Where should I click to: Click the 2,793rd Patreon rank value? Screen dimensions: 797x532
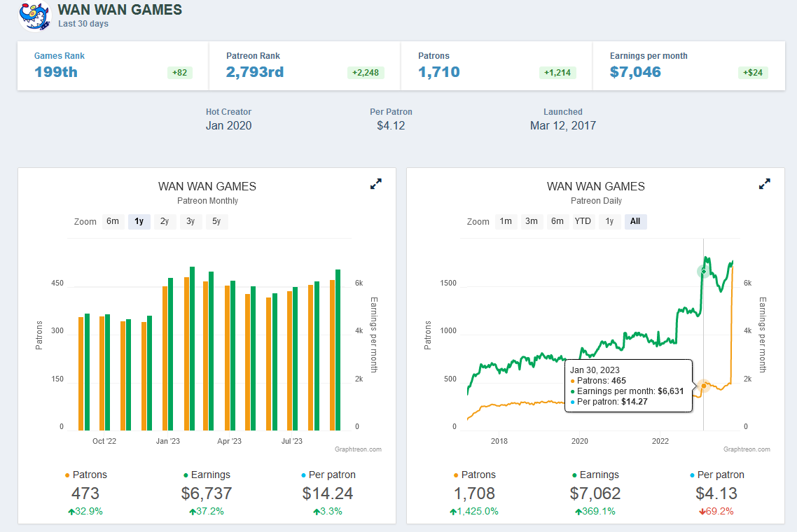point(255,72)
